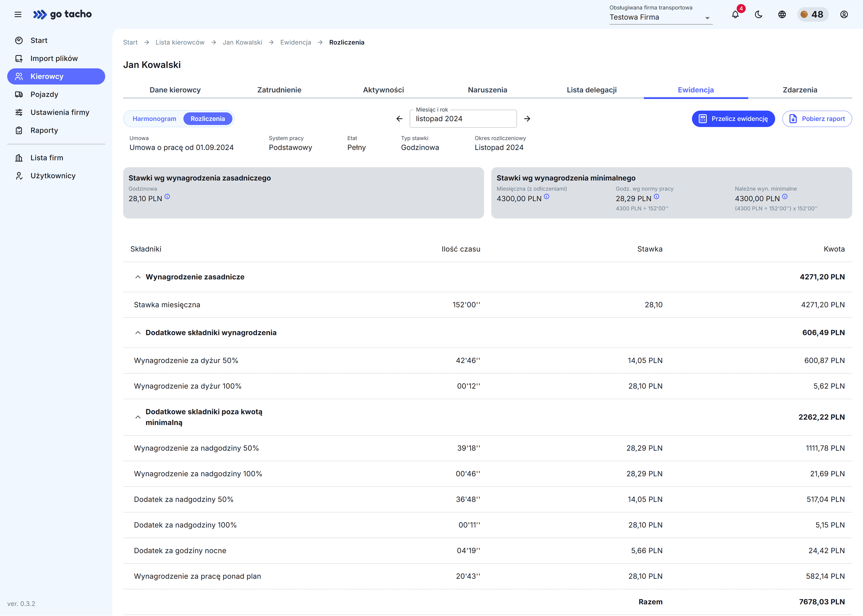The width and height of the screenshot is (863, 616).
Task: Open Import plików in sidebar
Action: 56,58
